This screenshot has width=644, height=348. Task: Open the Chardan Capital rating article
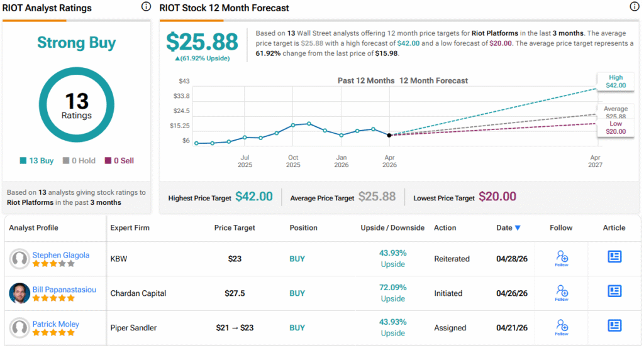tap(614, 291)
